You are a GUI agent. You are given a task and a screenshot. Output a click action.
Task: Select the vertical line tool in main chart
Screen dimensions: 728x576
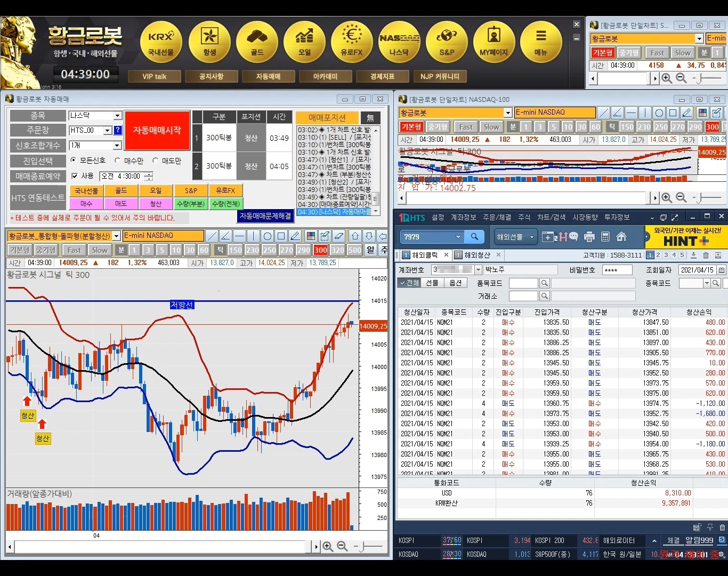[x=253, y=236]
